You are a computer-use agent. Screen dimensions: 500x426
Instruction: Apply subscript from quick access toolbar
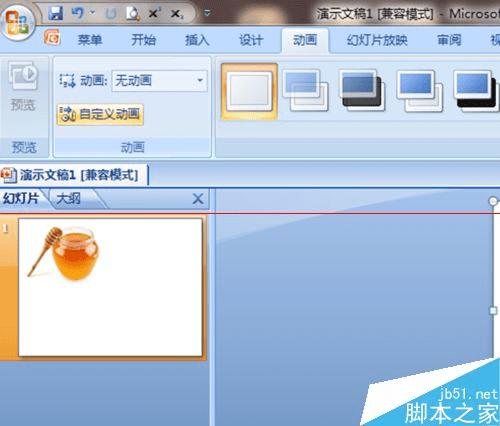point(176,14)
